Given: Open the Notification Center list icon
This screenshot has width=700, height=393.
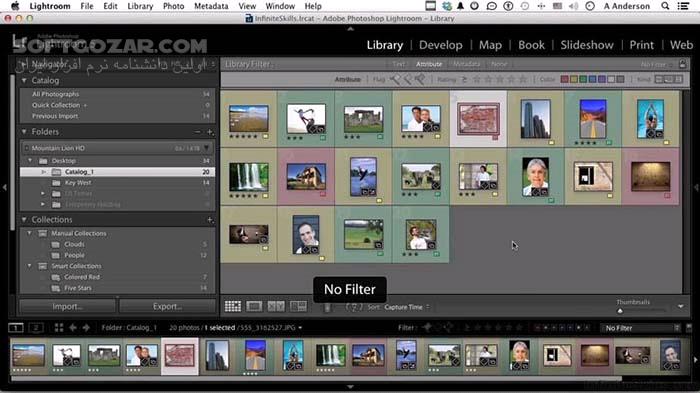Looking at the screenshot, I should (x=683, y=6).
